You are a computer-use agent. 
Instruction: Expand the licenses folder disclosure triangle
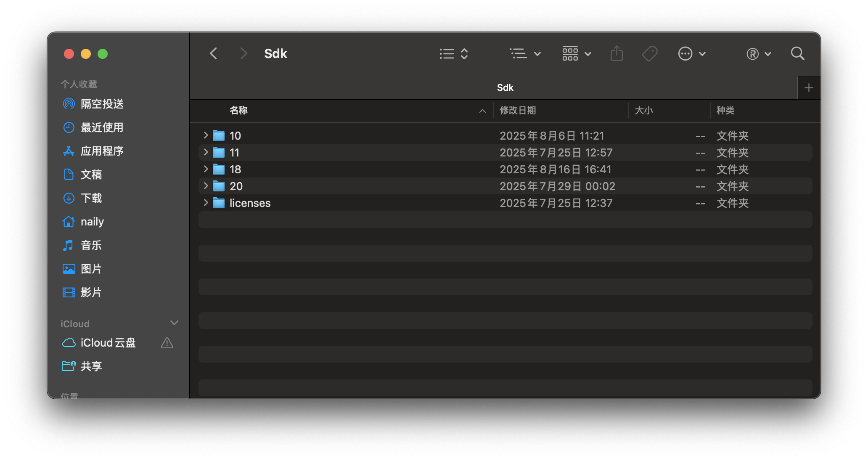click(x=206, y=203)
